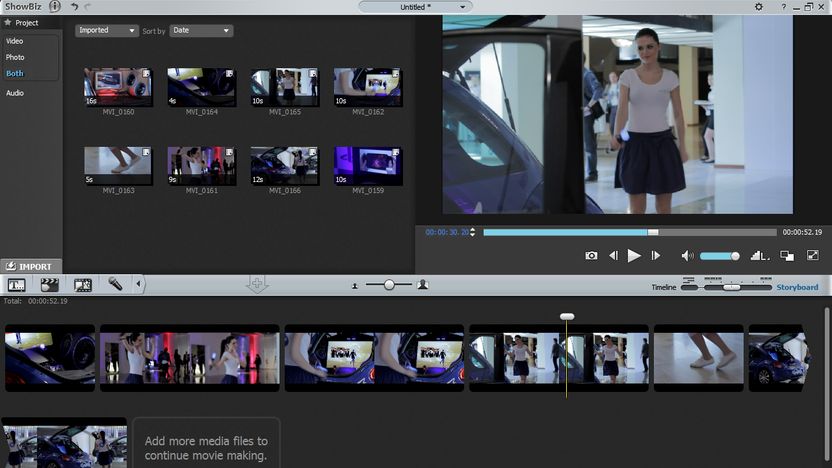This screenshot has height=468, width=832.
Task: Select the MVI_0165 thumbnail
Action: pyautogui.click(x=284, y=87)
